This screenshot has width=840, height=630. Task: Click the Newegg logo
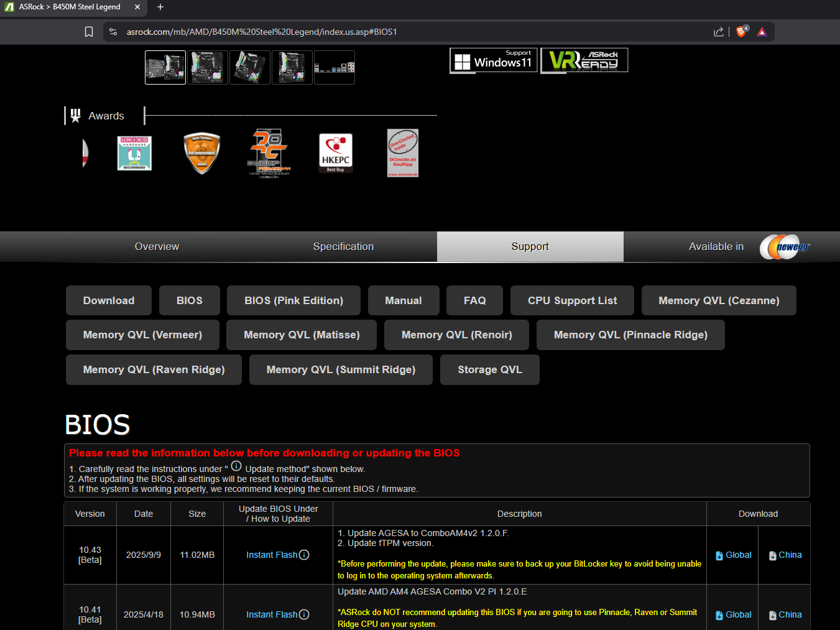pos(785,247)
